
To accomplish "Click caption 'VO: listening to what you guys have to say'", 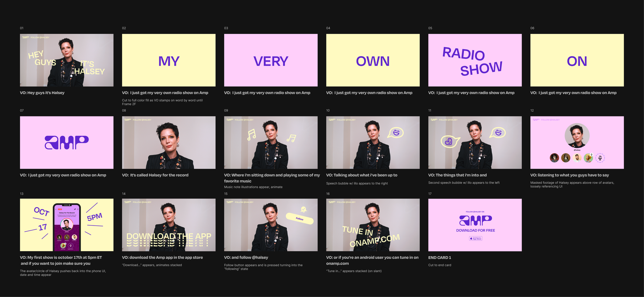I will click(570, 175).
